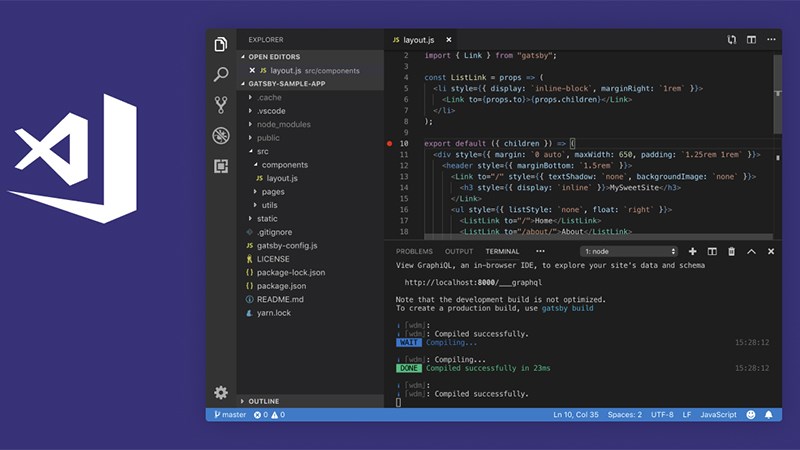Select layout.js entry under Open Editors
800x450 pixels.
309,70
